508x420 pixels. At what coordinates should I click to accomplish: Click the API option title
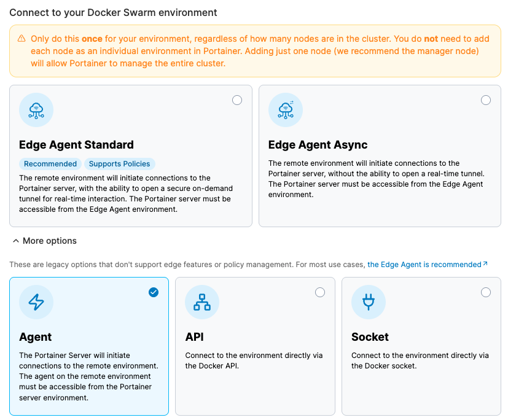[194, 337]
